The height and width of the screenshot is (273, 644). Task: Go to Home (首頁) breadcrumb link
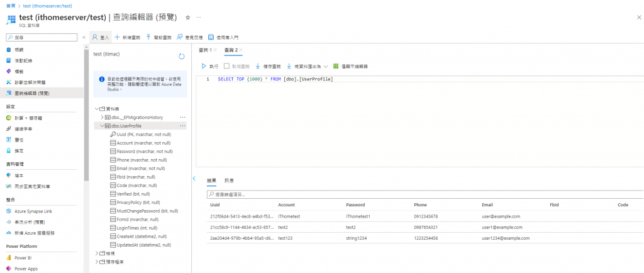[10, 6]
